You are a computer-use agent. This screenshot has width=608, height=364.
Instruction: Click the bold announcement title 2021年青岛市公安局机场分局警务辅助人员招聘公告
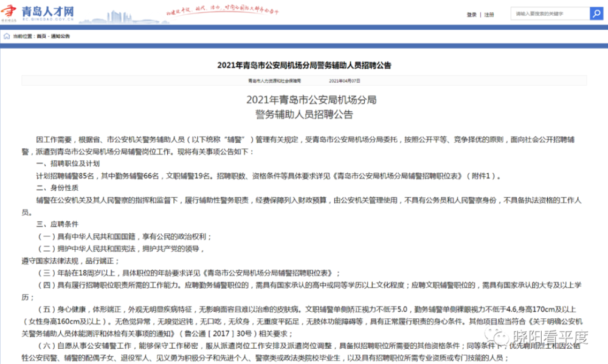pos(304,65)
